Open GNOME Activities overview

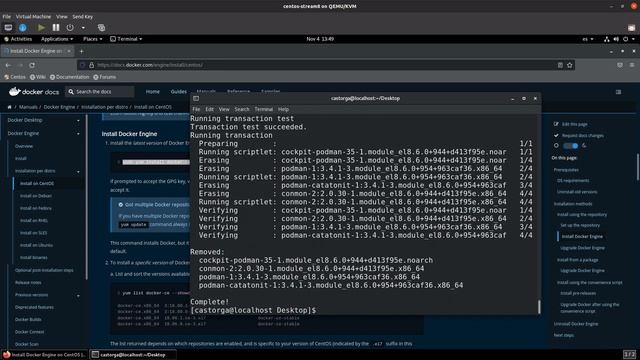(18, 39)
